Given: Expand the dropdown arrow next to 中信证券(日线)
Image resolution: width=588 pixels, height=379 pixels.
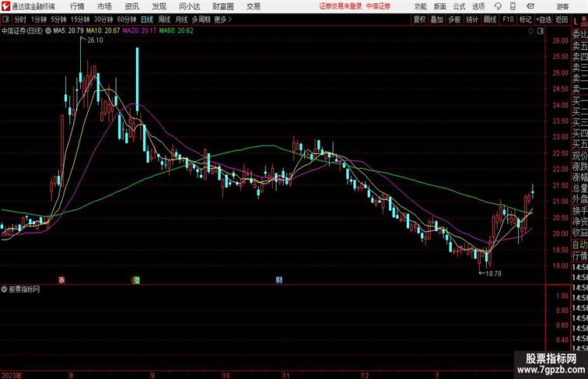Looking at the screenshot, I should [x=48, y=31].
